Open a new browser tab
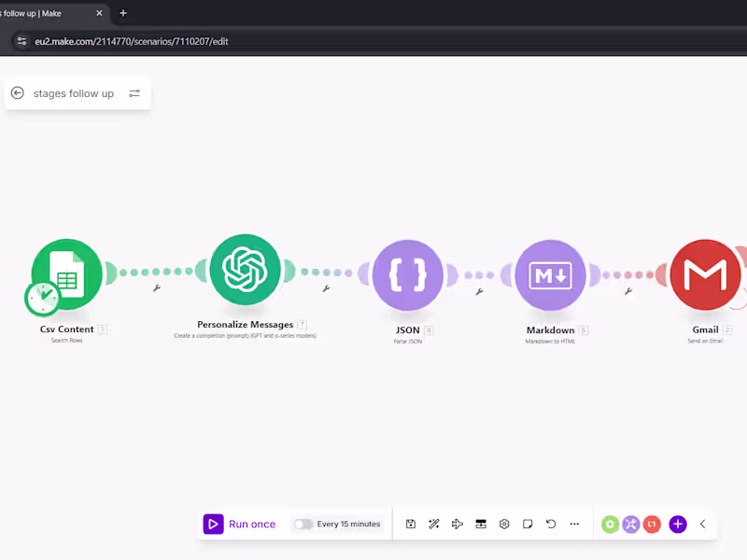The height and width of the screenshot is (560, 747). click(x=122, y=13)
